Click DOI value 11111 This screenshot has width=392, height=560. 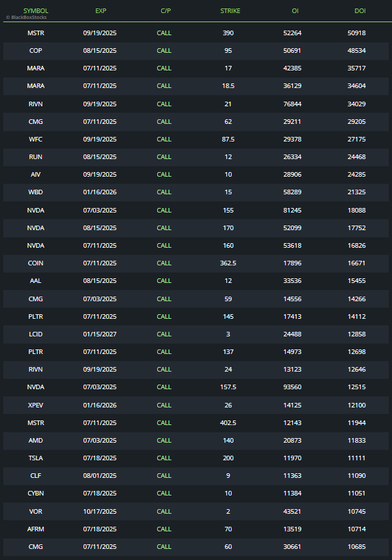tap(357, 458)
